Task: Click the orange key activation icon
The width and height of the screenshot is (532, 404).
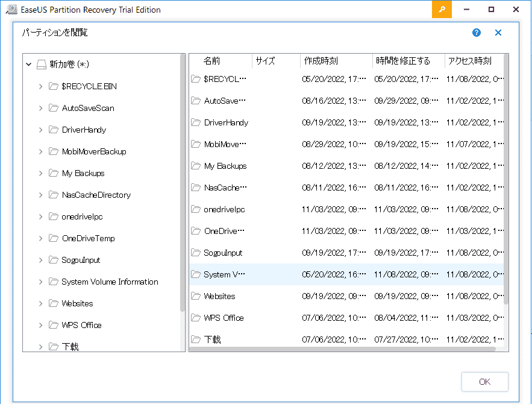Action: coord(442,10)
